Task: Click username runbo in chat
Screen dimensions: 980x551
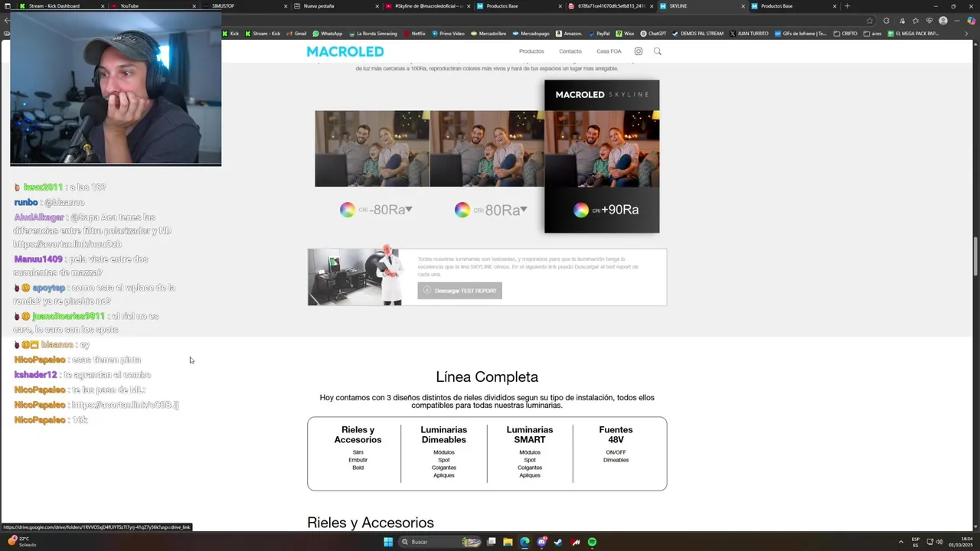Action: pyautogui.click(x=26, y=203)
